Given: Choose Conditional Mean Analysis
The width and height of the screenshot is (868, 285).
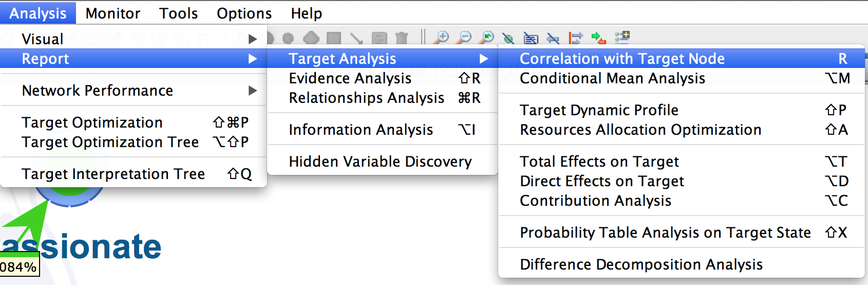Looking at the screenshot, I should [682, 78].
